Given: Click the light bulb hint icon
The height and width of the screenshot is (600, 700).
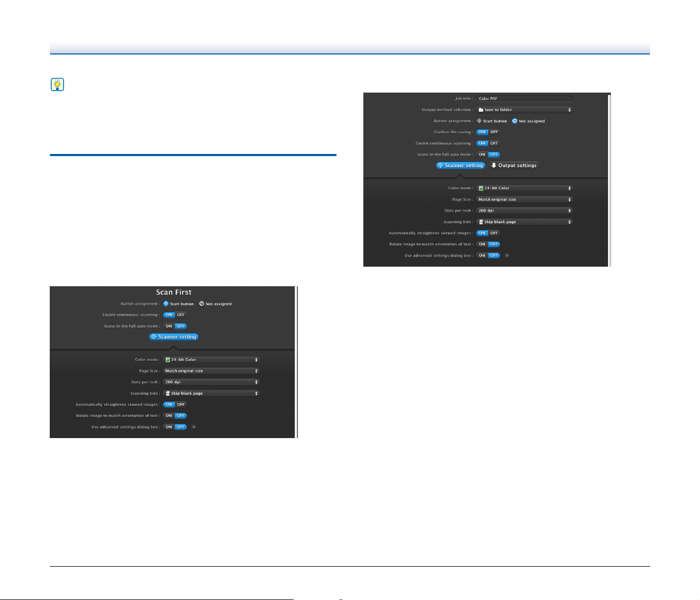Looking at the screenshot, I should 57,85.
